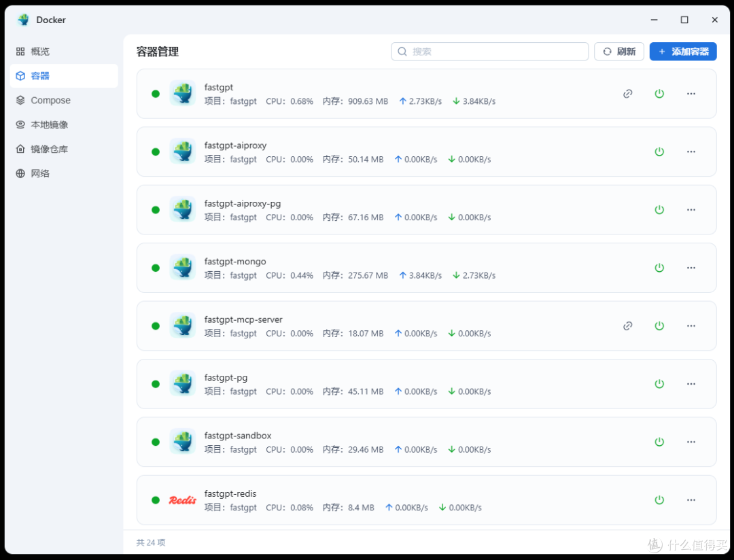Expand three-dot menu for fastgpt-mongo
The width and height of the screenshot is (734, 560).
pyautogui.click(x=691, y=268)
